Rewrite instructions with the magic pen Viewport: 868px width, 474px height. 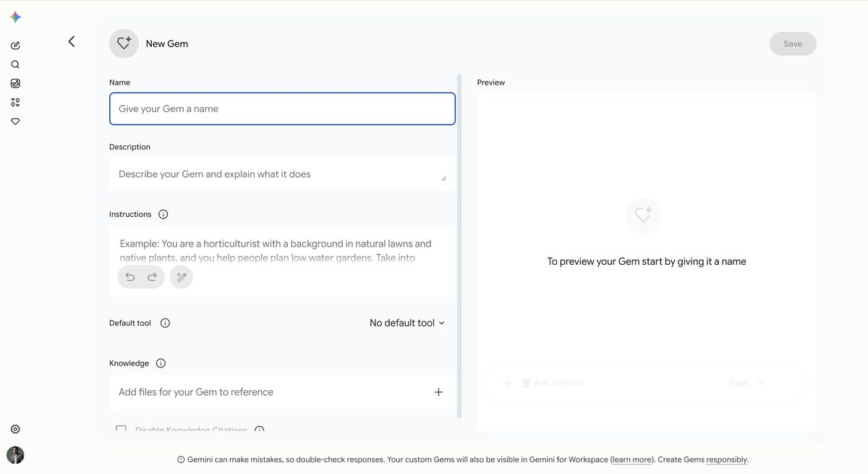click(x=182, y=277)
